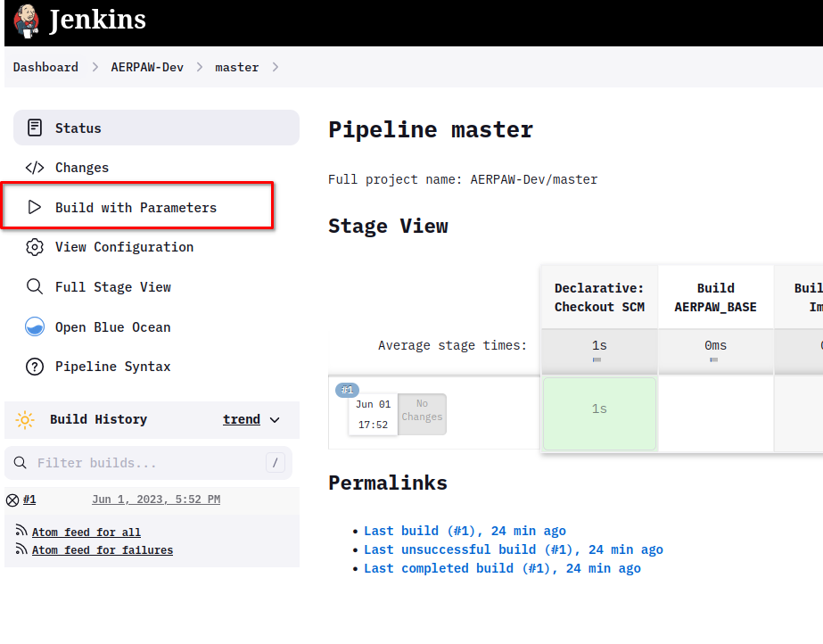Screen dimensions: 823x644
Task: Click the Permalinks heading
Action: click(388, 483)
